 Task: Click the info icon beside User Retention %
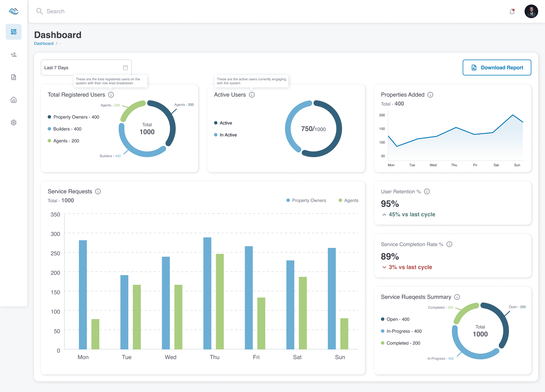[427, 191]
